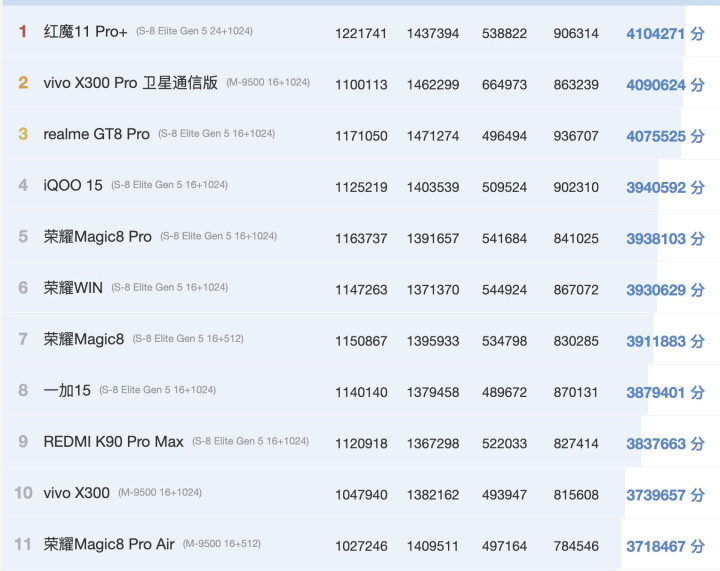
Task: Select value 1047940 in vivo X300 row
Action: (x=361, y=495)
